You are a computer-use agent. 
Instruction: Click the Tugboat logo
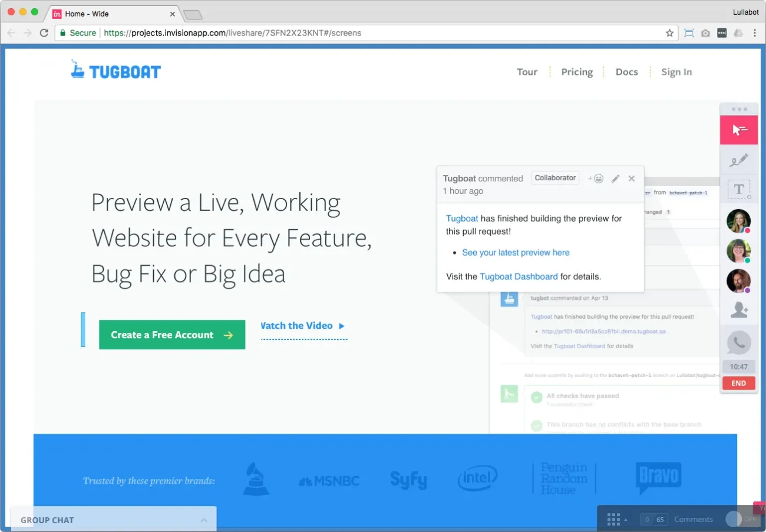click(115, 70)
